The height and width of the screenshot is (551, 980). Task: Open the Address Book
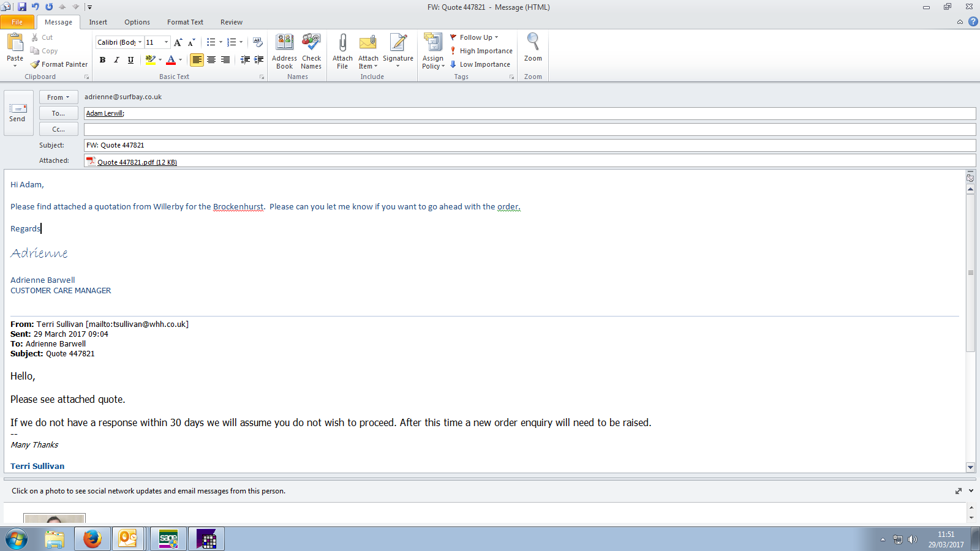click(x=284, y=43)
